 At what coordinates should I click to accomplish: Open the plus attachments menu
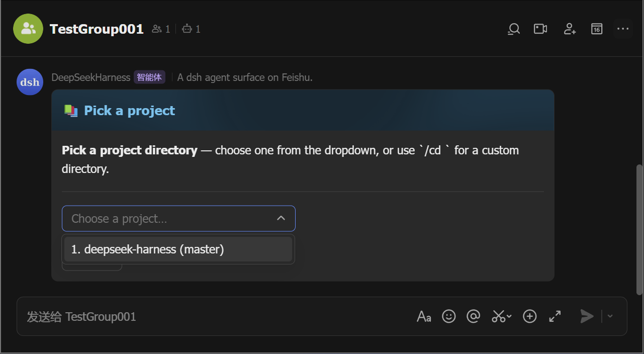click(x=530, y=316)
